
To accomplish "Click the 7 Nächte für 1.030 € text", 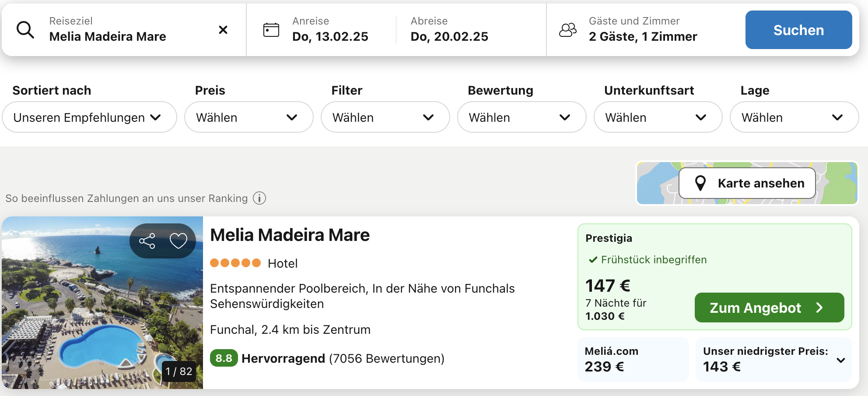I will [x=616, y=309].
